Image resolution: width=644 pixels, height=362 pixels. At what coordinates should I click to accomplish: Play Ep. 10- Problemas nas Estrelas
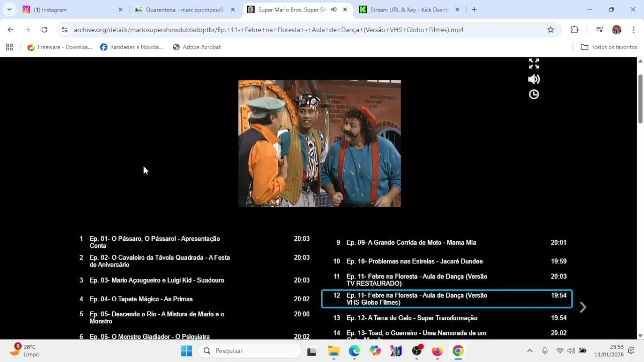coord(447,261)
